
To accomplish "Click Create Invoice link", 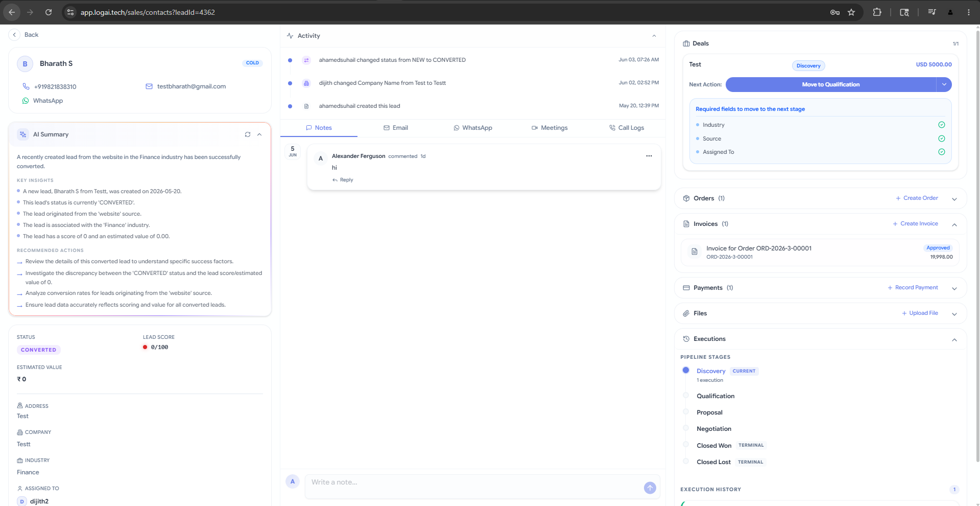I will coord(915,224).
